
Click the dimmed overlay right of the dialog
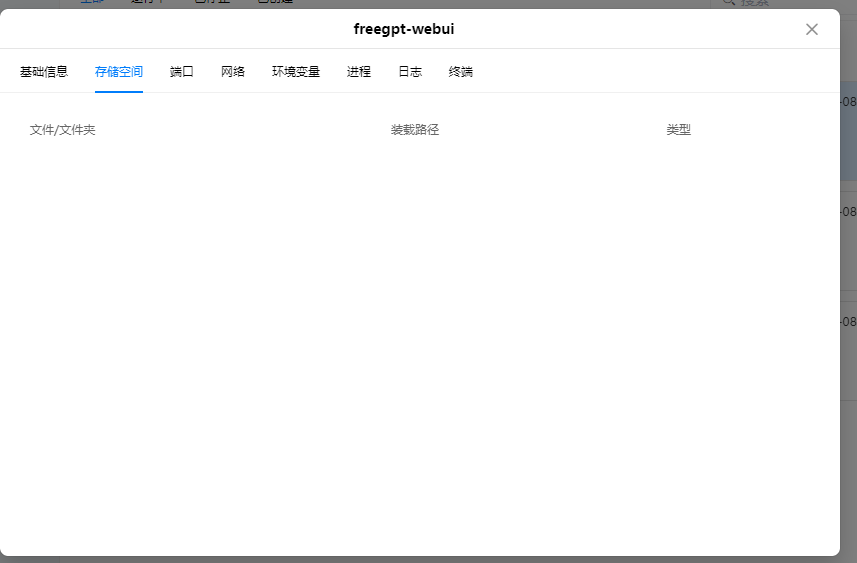(x=848, y=450)
